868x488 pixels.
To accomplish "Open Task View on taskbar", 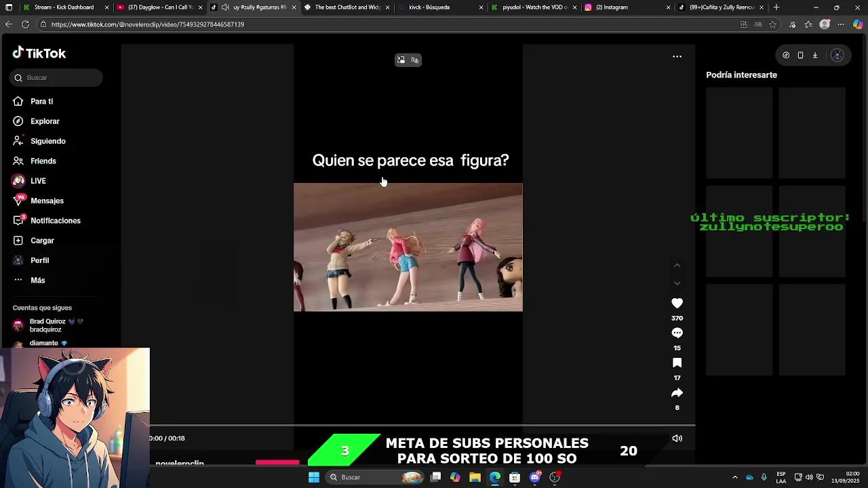I will [435, 477].
